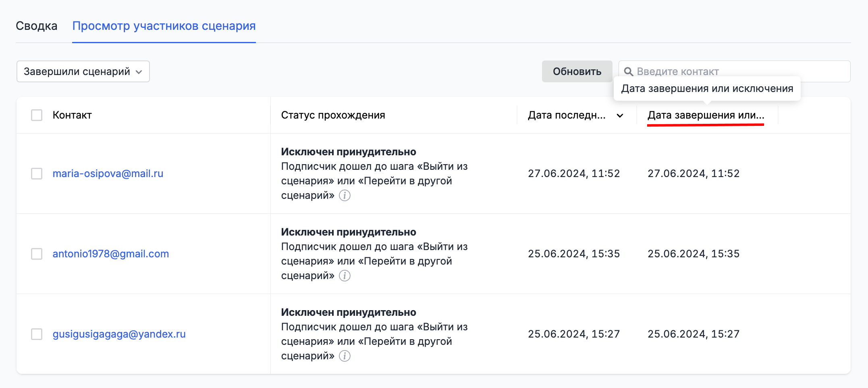The height and width of the screenshot is (388, 868).
Task: Follow the gusigusigagaga@yandex.ru link
Action: (119, 334)
